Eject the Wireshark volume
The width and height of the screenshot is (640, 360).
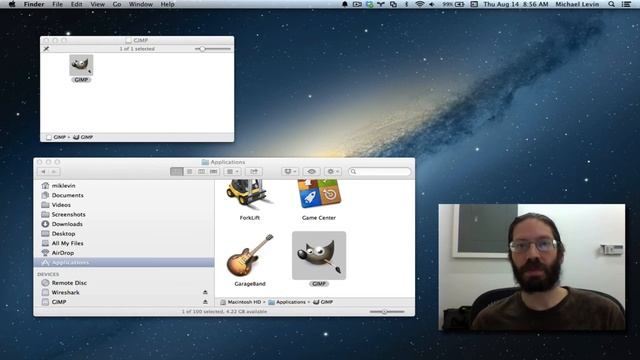pyautogui.click(x=205, y=292)
